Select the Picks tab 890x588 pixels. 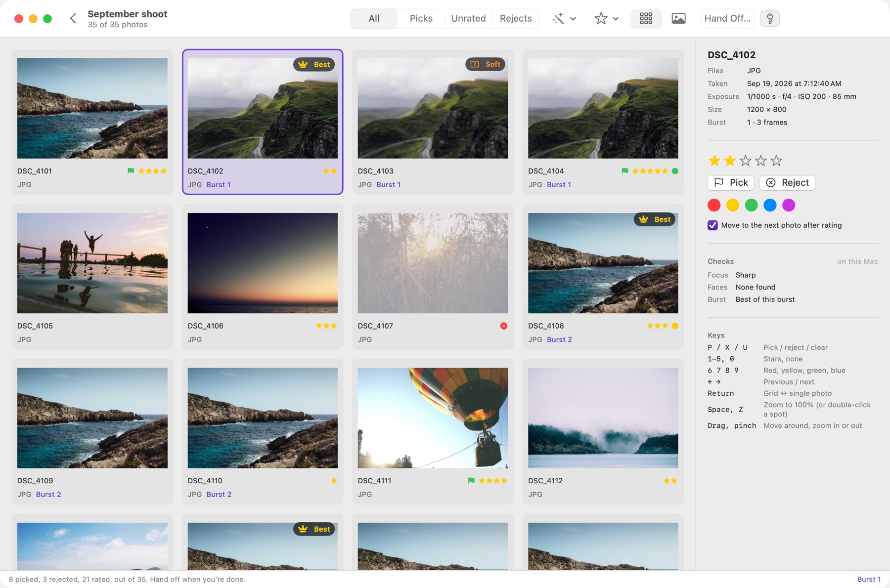(x=421, y=19)
